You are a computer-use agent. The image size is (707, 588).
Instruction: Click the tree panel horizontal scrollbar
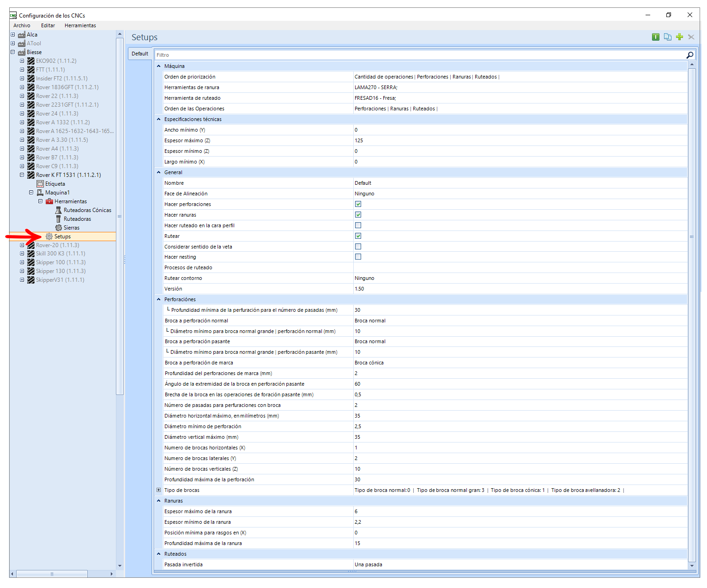click(52, 574)
